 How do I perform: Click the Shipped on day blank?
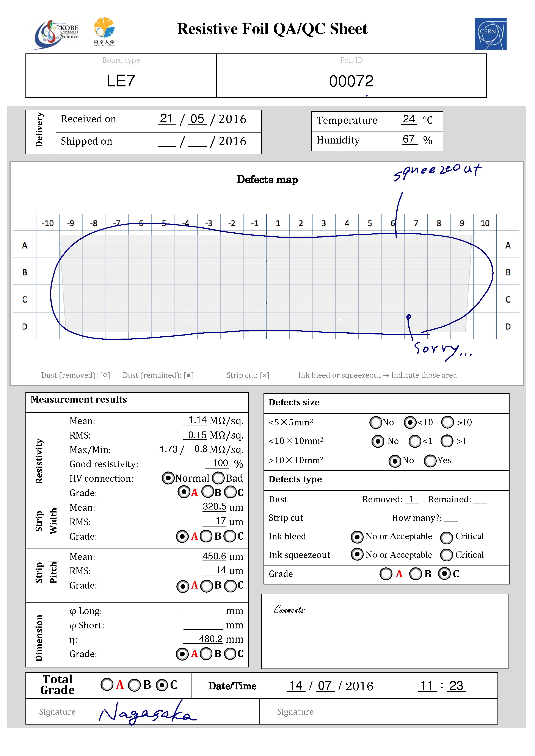click(167, 142)
